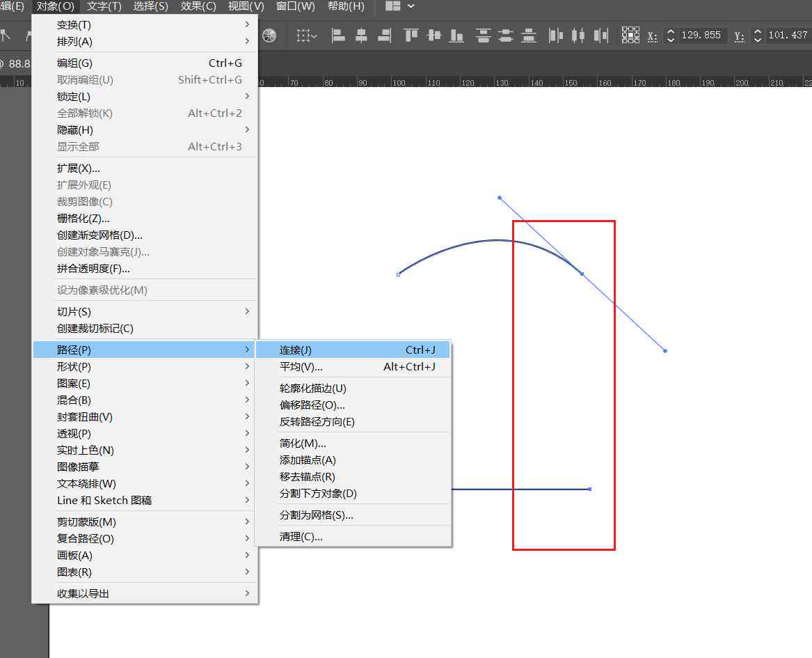The image size is (812, 658).
Task: Choose 简化(M)... in the path submenu
Action: pyautogui.click(x=353, y=443)
